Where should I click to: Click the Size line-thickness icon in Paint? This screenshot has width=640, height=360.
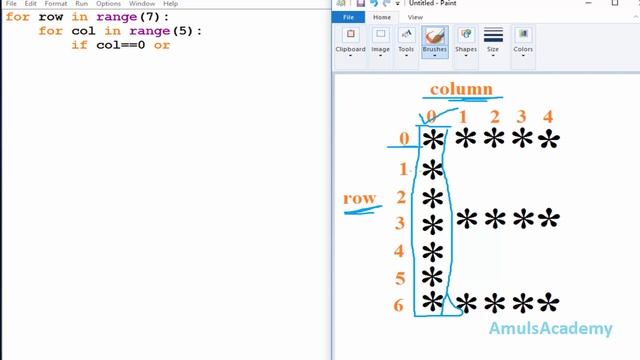click(493, 35)
